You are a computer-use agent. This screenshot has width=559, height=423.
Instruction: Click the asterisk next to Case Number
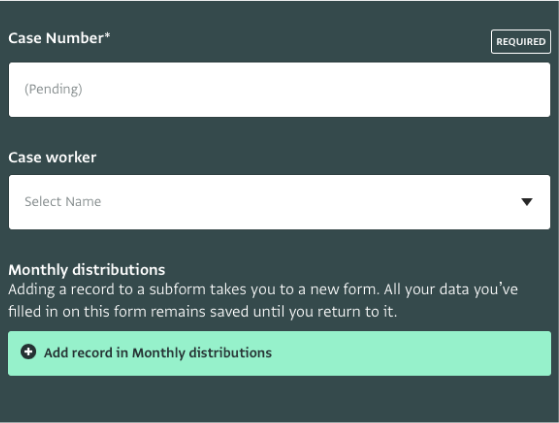pos(107,35)
